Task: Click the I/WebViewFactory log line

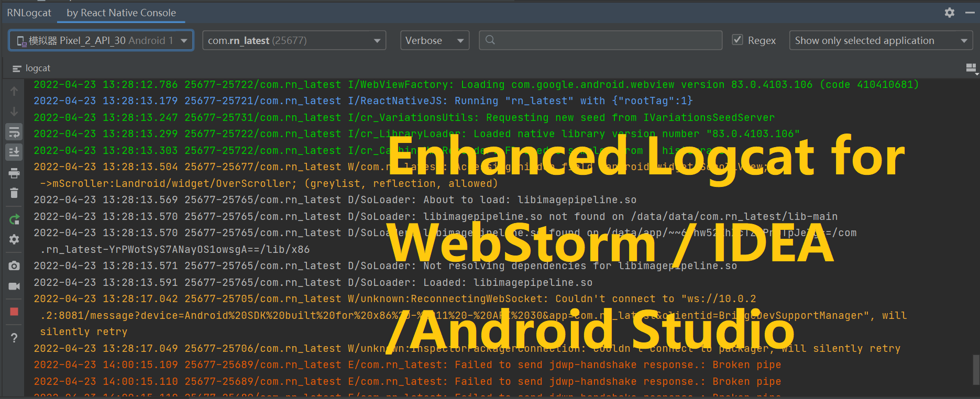Action: (x=476, y=84)
